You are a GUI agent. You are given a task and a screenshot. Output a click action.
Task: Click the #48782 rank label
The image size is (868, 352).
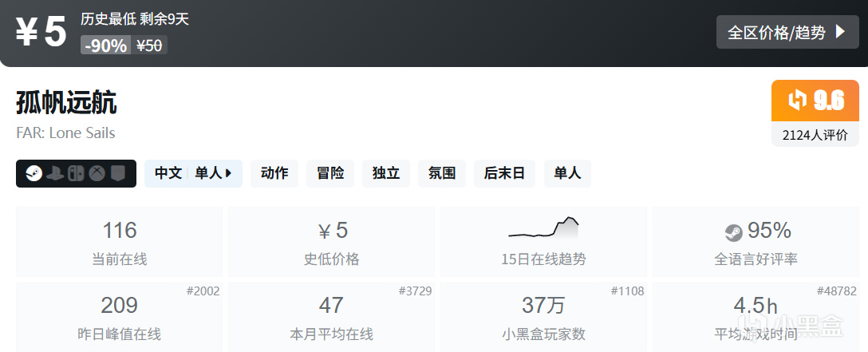(x=836, y=291)
